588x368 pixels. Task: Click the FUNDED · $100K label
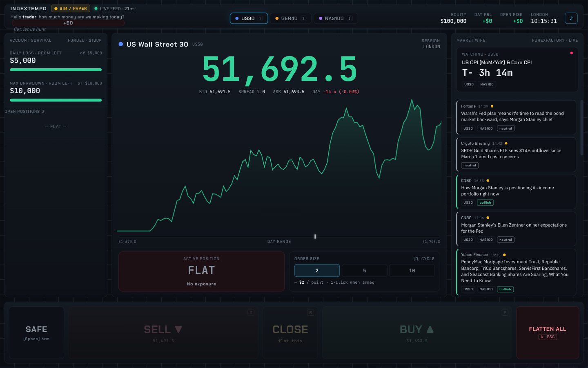click(x=85, y=40)
